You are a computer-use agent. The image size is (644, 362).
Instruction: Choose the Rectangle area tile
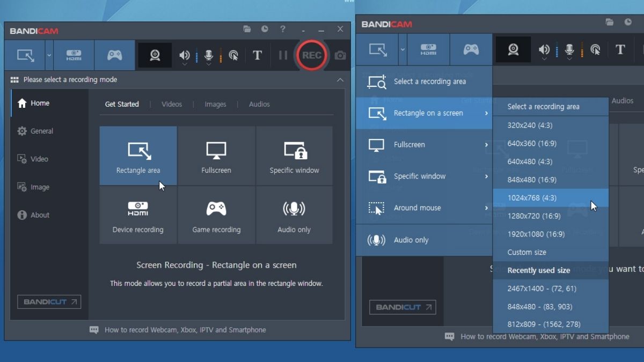[x=138, y=156]
